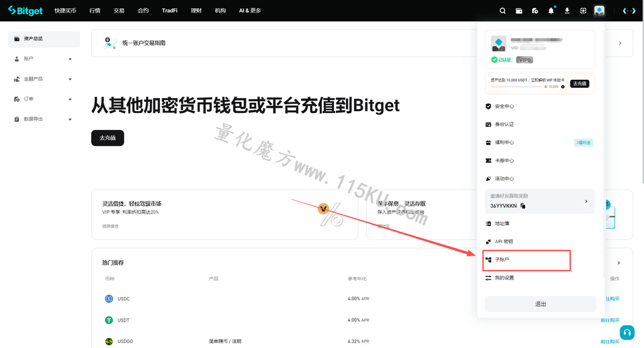Click the info icon beside 0/15,000 progress
This screenshot has width=644, height=348.
pos(563,87)
